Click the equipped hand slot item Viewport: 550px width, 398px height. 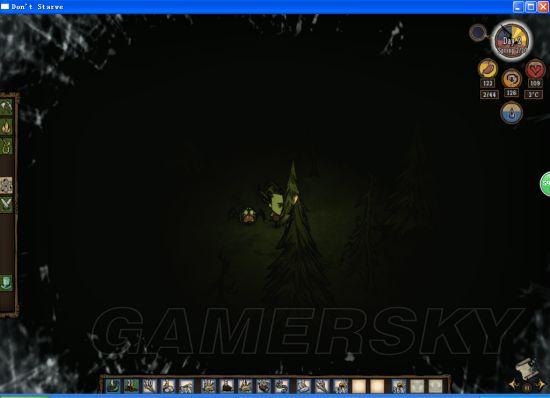399,386
